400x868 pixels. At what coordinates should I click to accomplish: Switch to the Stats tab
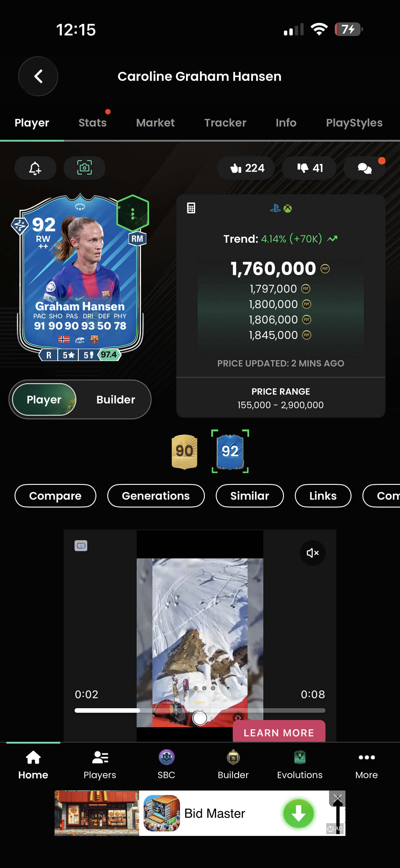click(x=93, y=123)
